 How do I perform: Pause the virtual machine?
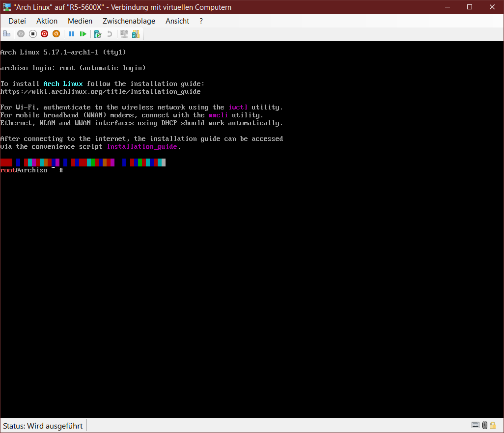pos(71,34)
